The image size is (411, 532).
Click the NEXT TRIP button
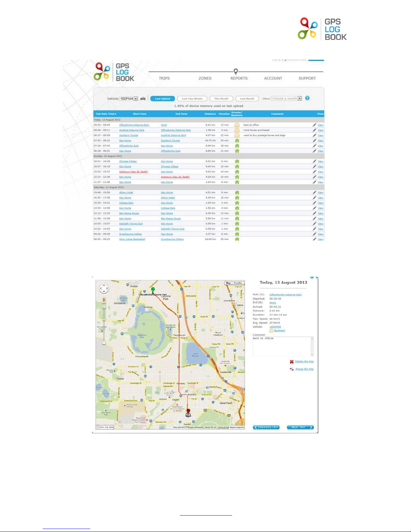coord(300,427)
